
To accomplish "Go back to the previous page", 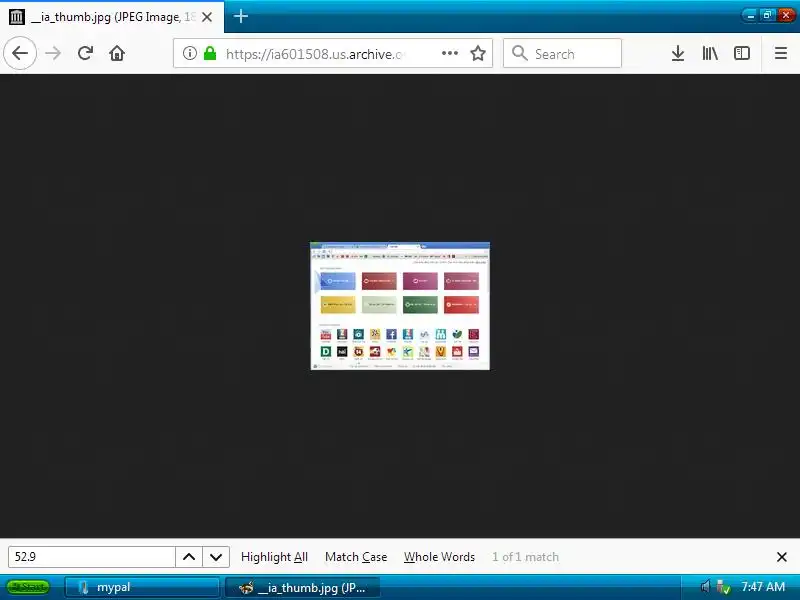I will 20,53.
